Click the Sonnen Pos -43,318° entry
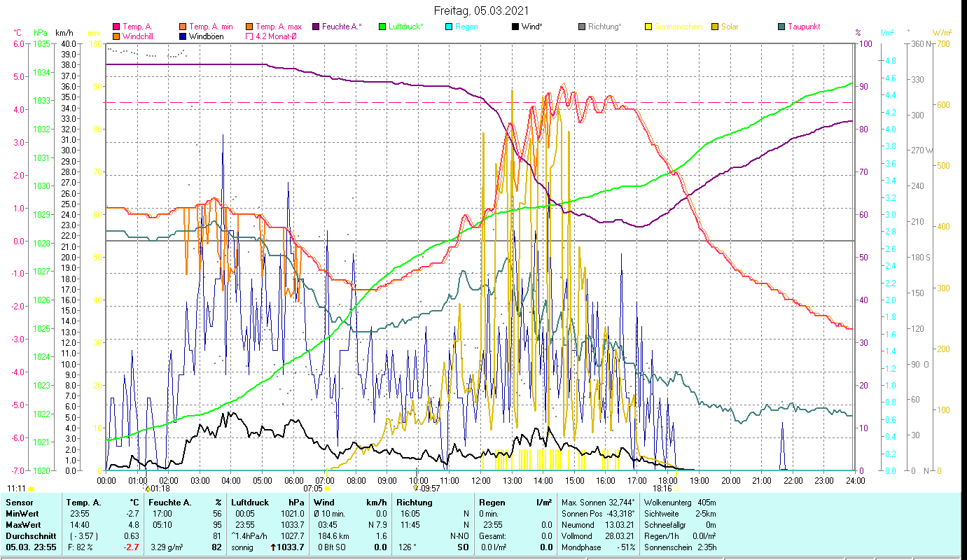Viewport: 967px width, 560px height. tap(598, 513)
